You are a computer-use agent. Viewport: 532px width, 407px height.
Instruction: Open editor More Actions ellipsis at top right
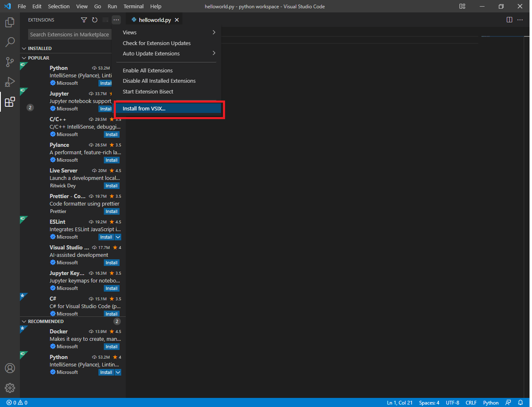coord(520,20)
